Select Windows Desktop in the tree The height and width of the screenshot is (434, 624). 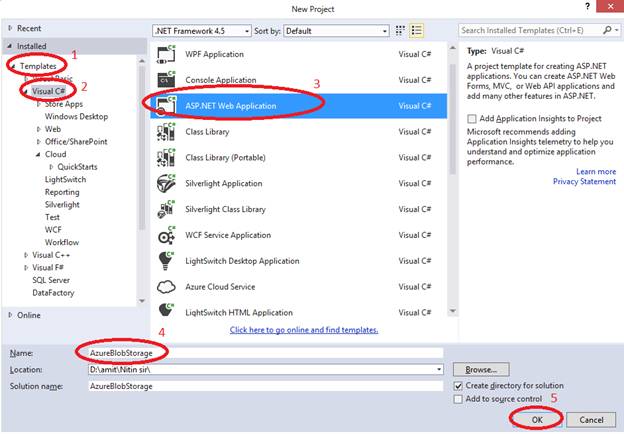tap(76, 117)
